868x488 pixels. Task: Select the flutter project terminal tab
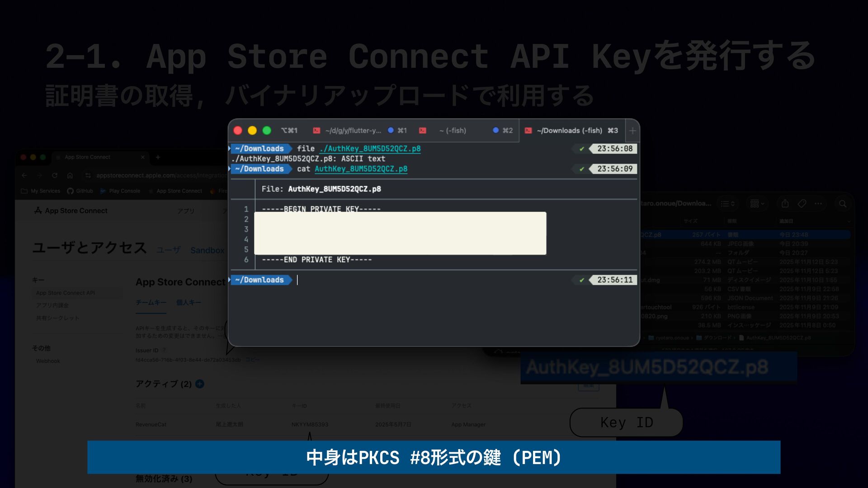353,131
